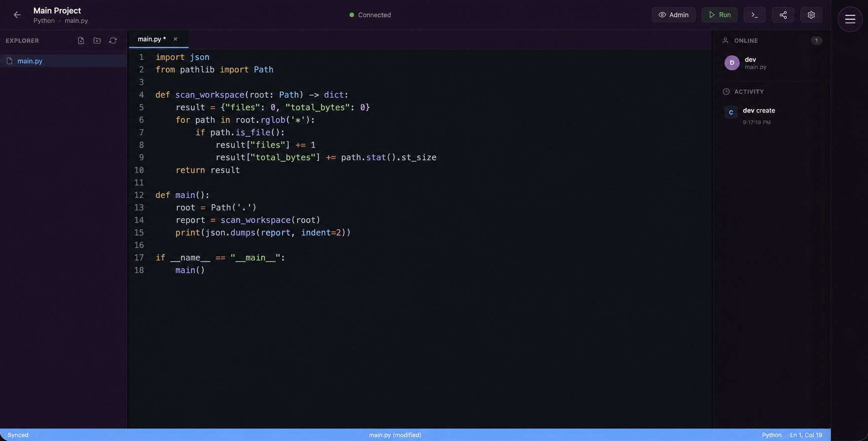Image resolution: width=868 pixels, height=441 pixels.
Task: Click the Synced status bar entry
Action: coord(18,435)
